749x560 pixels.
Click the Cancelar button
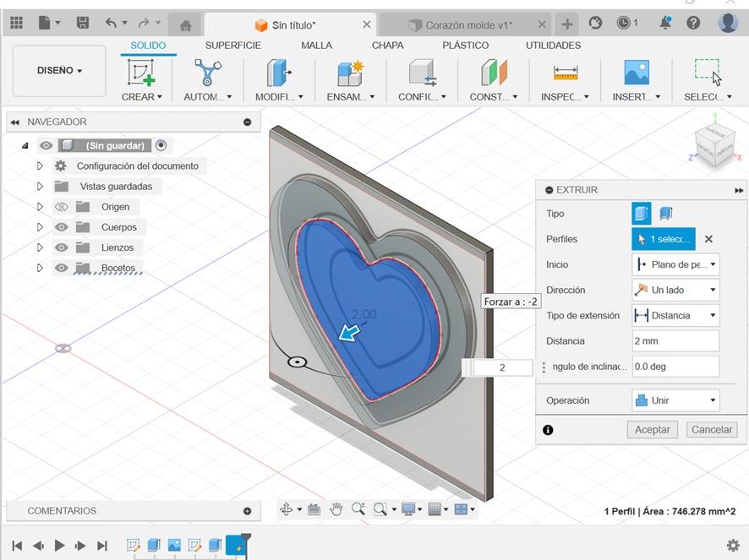711,430
